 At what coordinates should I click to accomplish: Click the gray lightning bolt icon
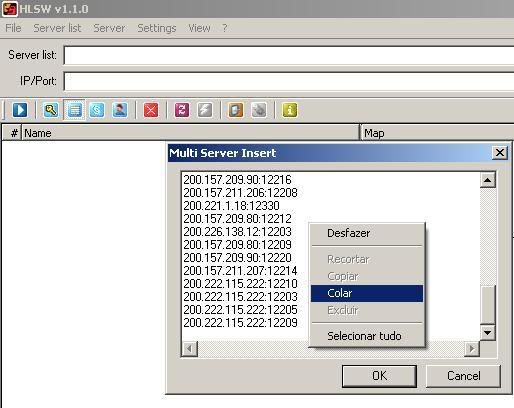coord(205,110)
